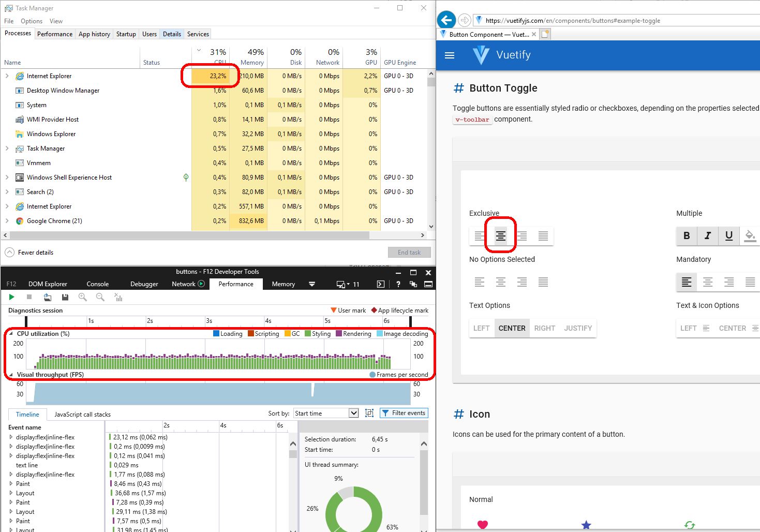Clear the diagnostics session data

(118, 297)
